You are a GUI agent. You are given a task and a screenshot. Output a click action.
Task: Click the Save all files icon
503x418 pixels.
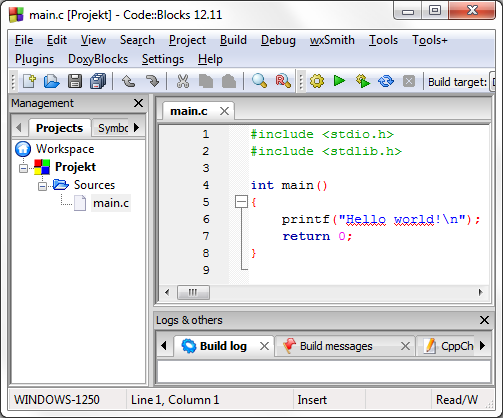[98, 81]
